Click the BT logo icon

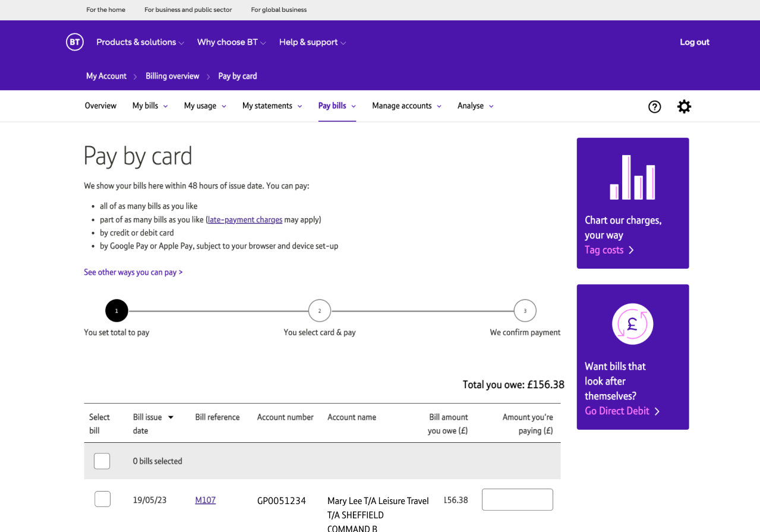pyautogui.click(x=75, y=42)
